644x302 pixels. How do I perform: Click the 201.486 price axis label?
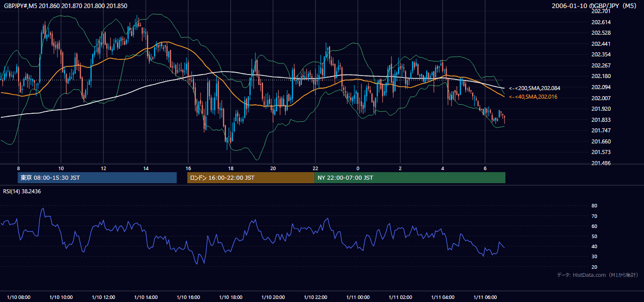tap(601, 163)
